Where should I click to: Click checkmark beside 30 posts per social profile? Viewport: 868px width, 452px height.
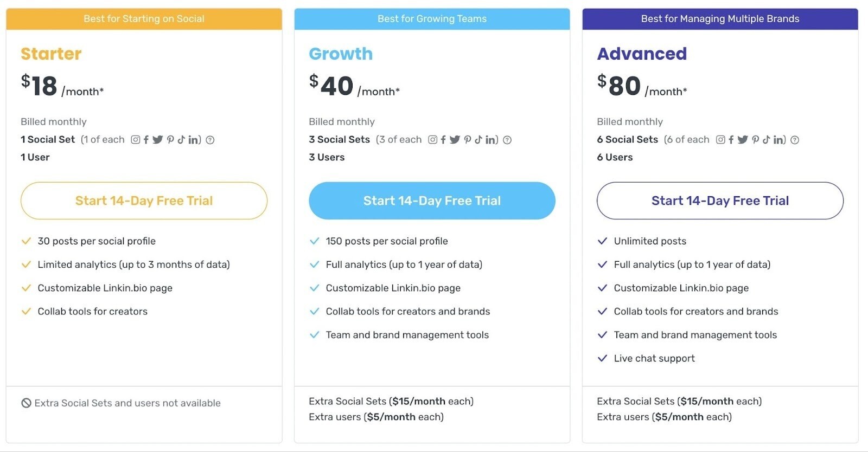(26, 241)
